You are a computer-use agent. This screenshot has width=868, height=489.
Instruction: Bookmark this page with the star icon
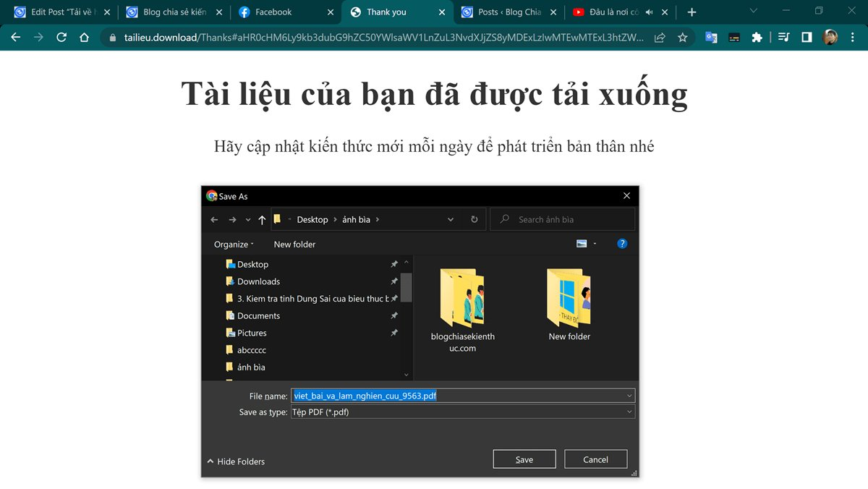point(682,38)
